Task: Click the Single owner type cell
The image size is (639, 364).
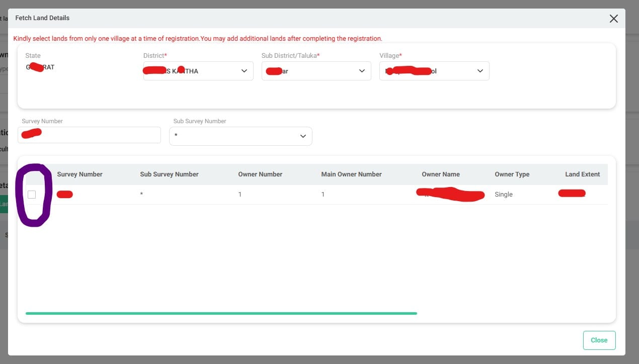Action: pyautogui.click(x=504, y=195)
